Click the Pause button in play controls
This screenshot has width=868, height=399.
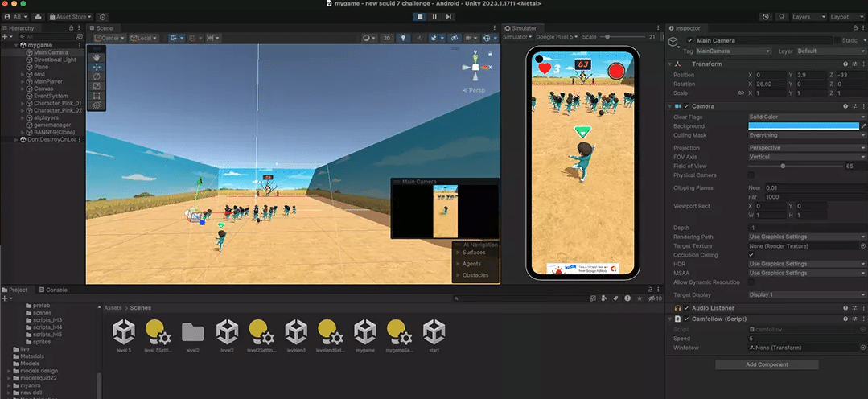coord(434,17)
